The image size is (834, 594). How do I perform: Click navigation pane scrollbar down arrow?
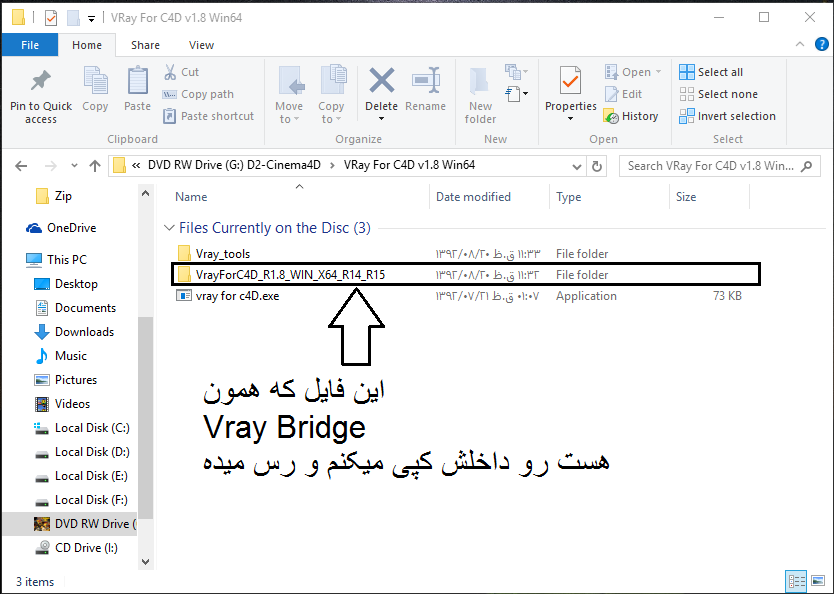tap(145, 561)
